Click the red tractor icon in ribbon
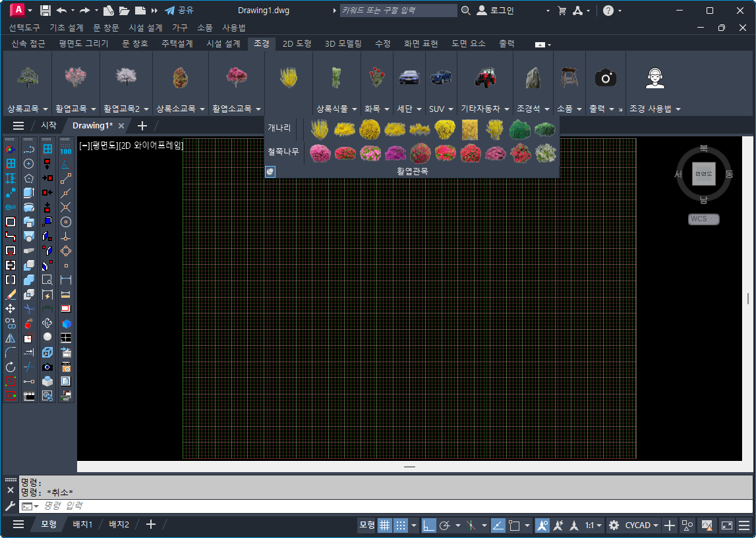 click(485, 78)
